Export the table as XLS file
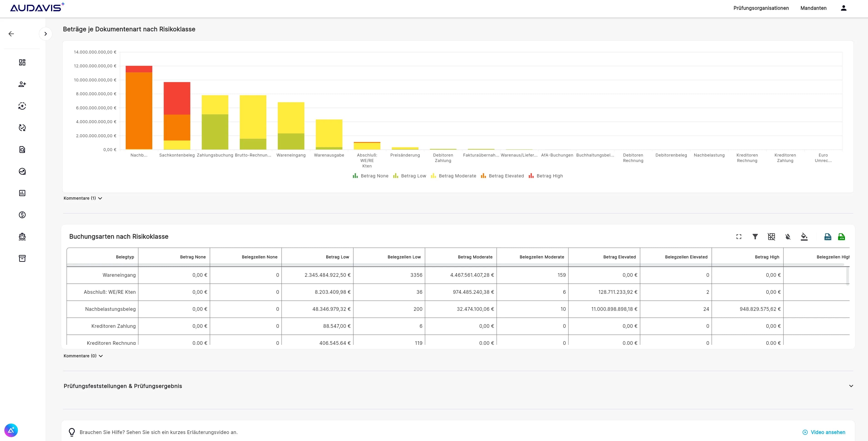The width and height of the screenshot is (868, 441). (x=841, y=237)
